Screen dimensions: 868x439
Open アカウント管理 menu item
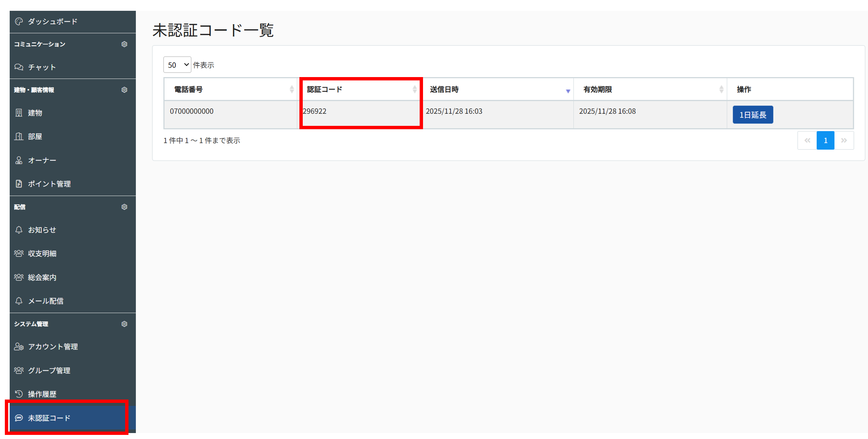[53, 347]
